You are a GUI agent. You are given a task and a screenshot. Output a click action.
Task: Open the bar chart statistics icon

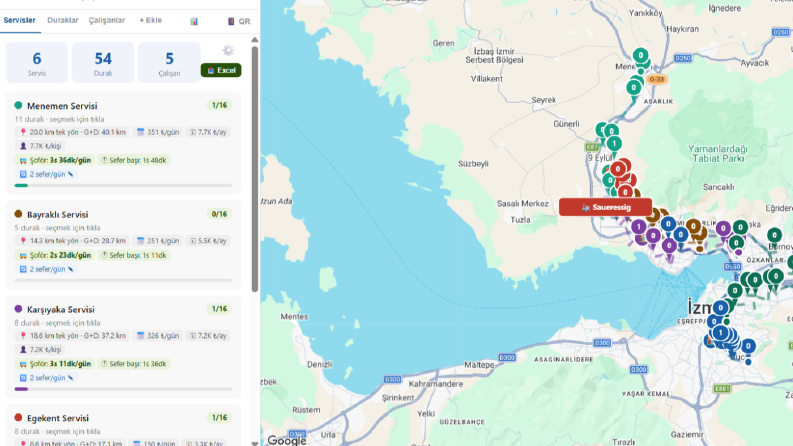194,21
